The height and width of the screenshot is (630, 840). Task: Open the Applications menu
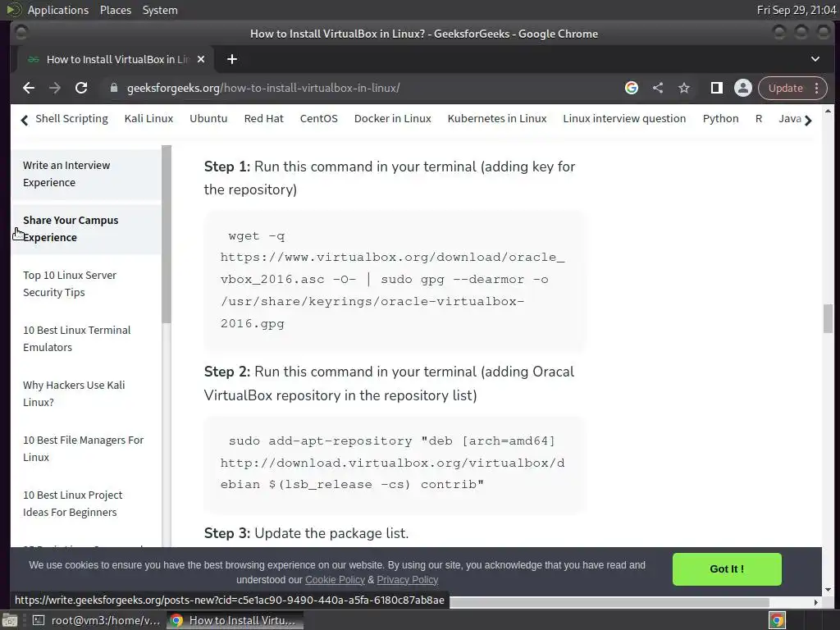[x=58, y=10]
